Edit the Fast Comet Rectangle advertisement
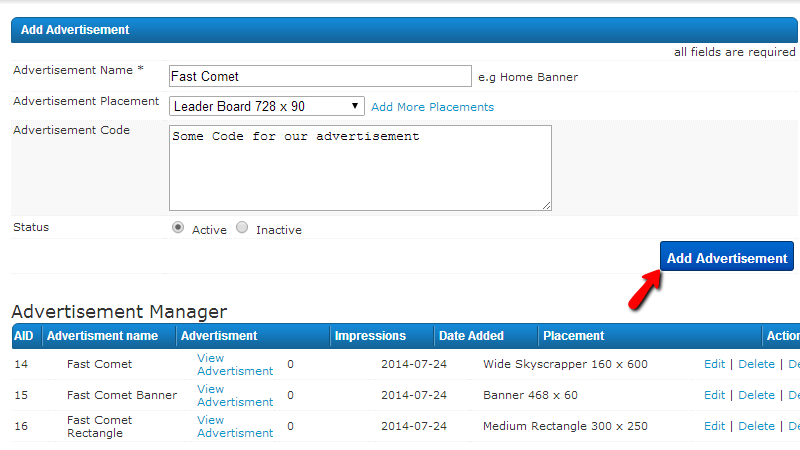Image resolution: width=800 pixels, height=450 pixels. click(714, 426)
